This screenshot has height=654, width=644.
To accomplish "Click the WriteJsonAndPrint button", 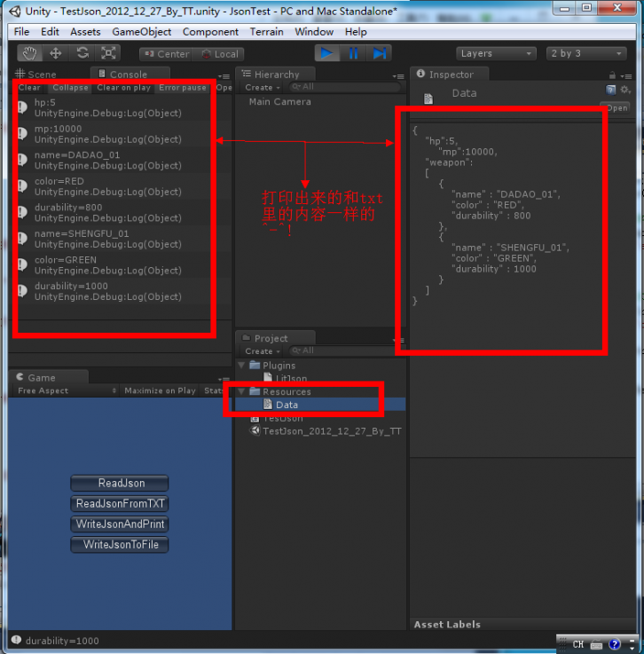I will click(120, 524).
